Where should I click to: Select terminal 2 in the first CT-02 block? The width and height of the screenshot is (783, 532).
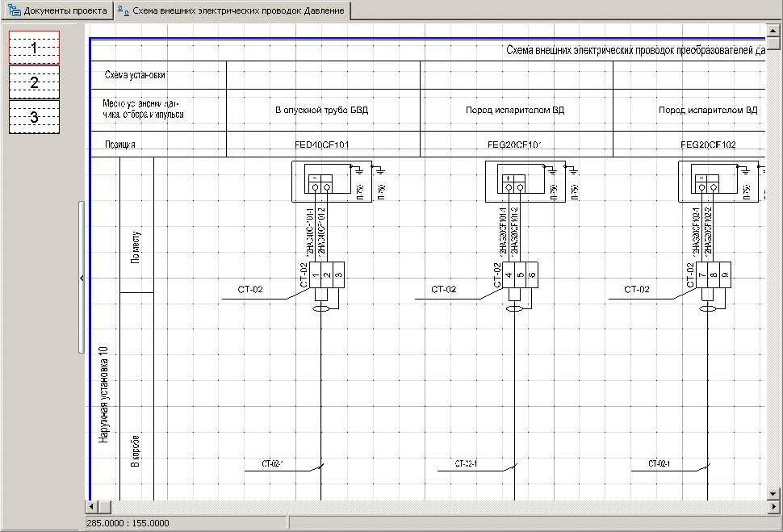[327, 276]
